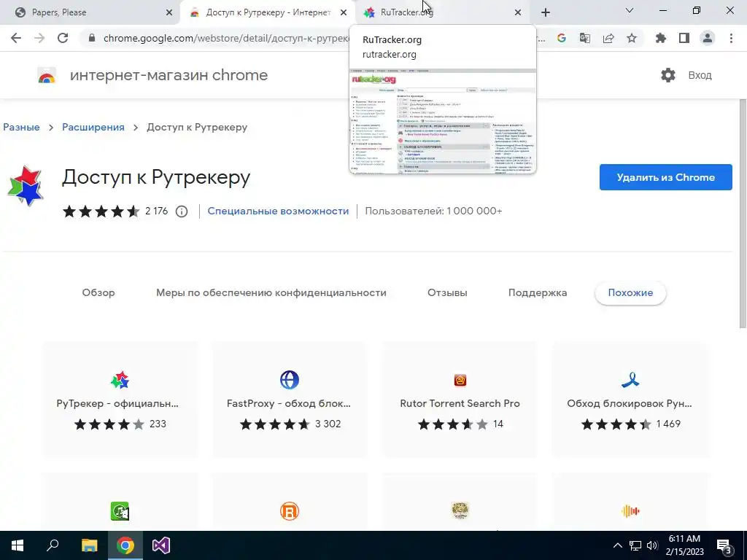Click the page vertical scrollbar
Image resolution: width=747 pixels, height=560 pixels.
[x=743, y=214]
